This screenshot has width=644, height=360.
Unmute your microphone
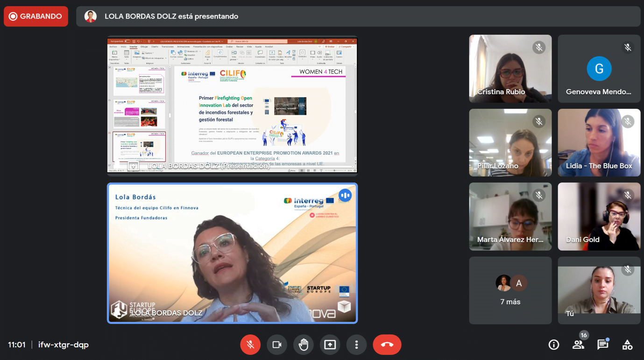tap(250, 345)
